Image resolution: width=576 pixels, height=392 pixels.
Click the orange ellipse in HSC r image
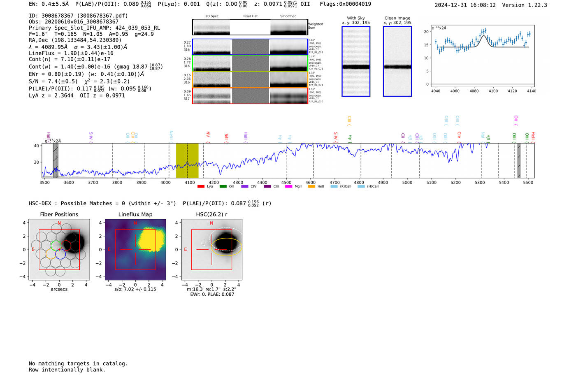[227, 247]
